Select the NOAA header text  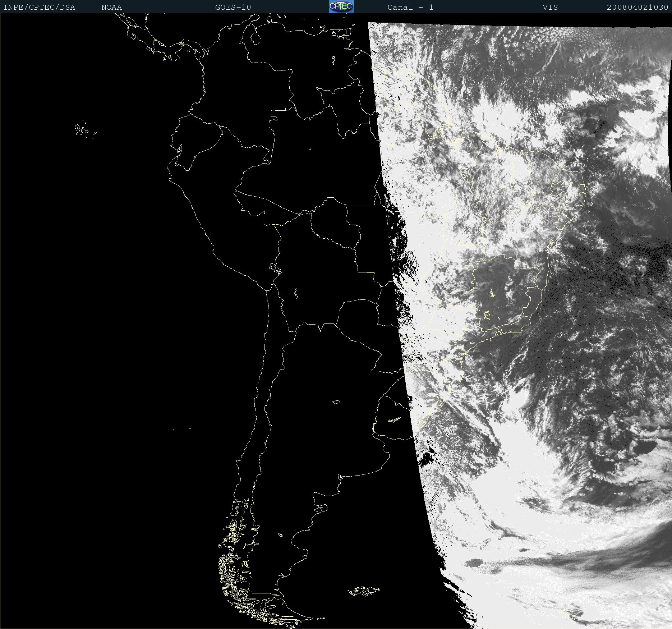[x=111, y=7]
